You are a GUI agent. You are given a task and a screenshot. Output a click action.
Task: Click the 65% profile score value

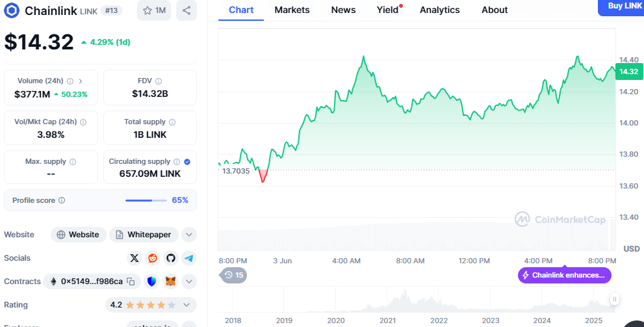click(x=180, y=200)
